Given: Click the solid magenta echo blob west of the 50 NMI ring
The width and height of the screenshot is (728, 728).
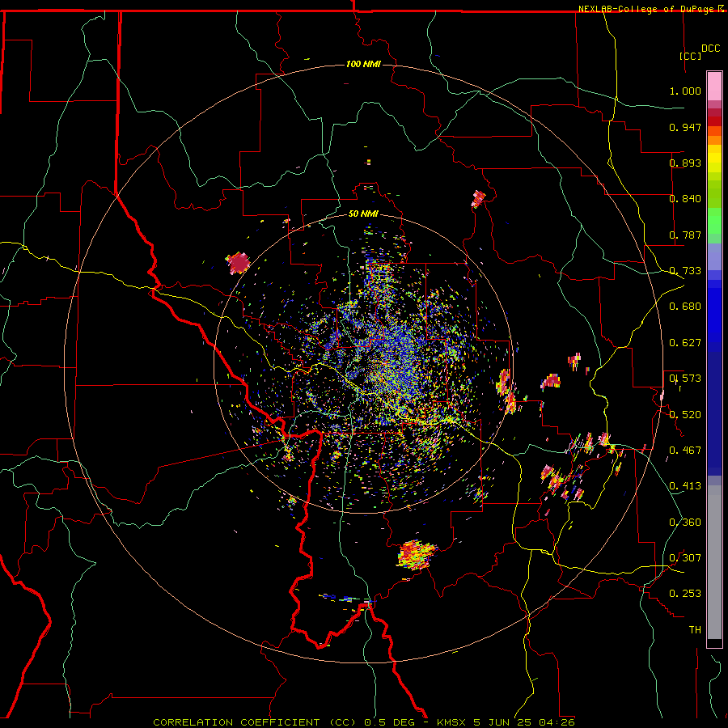Looking at the screenshot, I should point(239,263).
